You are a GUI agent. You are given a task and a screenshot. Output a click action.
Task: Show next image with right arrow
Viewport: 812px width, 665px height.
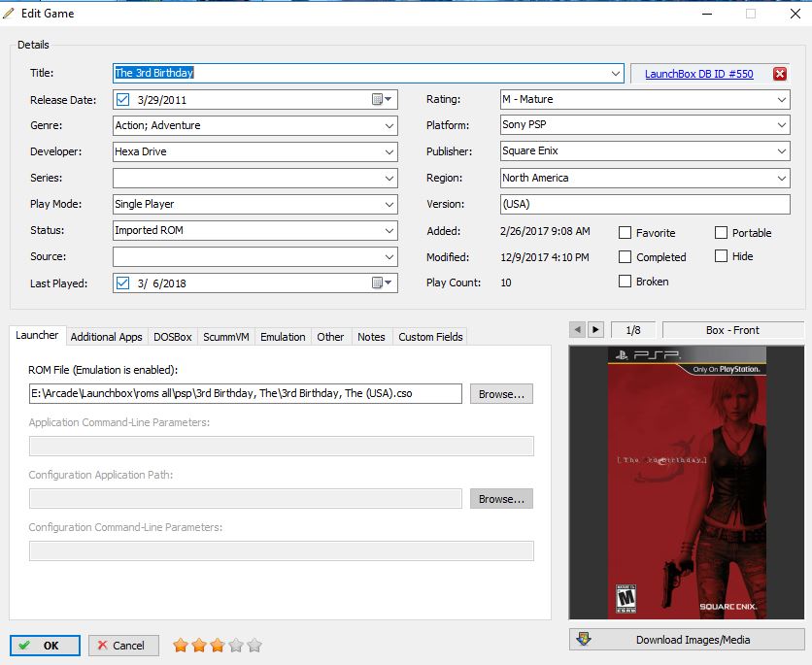coord(595,329)
